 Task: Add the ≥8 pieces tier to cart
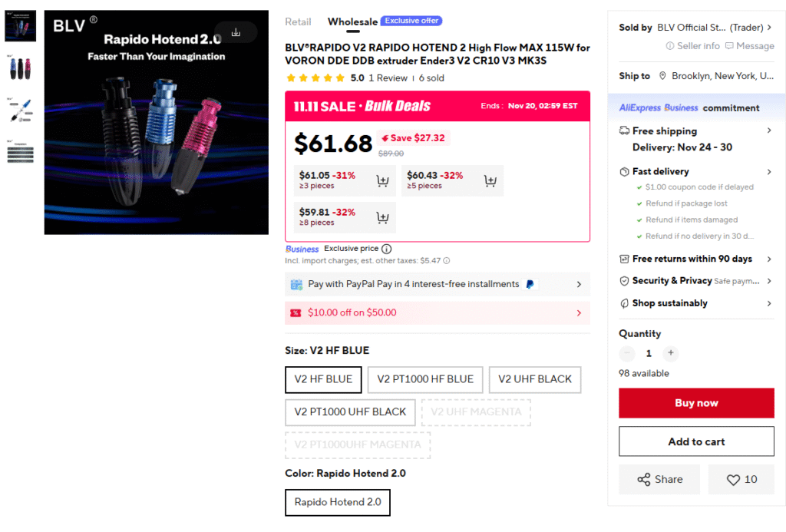pyautogui.click(x=382, y=218)
